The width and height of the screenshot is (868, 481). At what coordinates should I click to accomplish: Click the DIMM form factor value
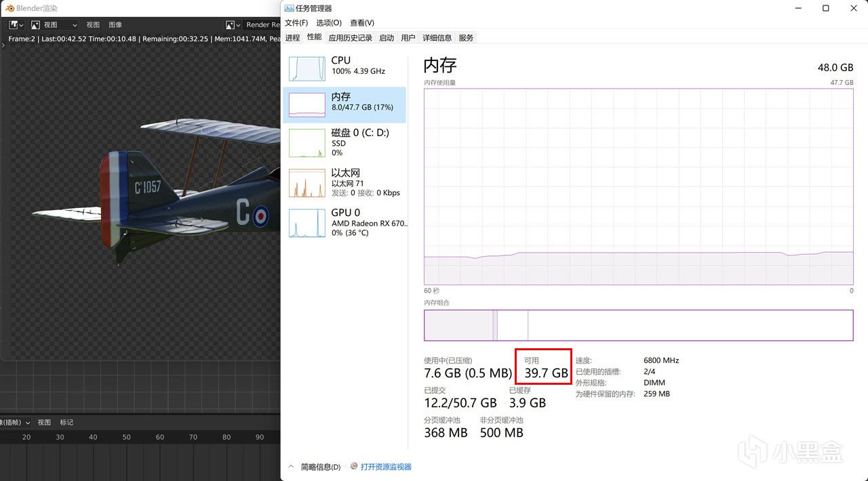654,383
